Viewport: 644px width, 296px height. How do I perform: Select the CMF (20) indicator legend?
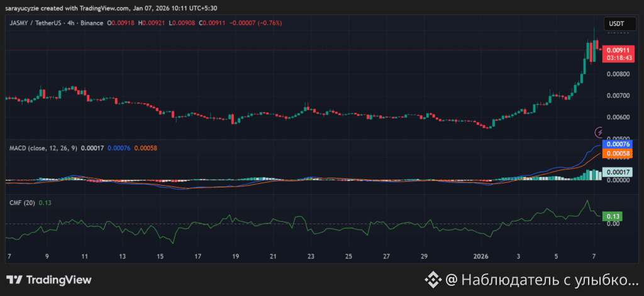tap(23, 202)
